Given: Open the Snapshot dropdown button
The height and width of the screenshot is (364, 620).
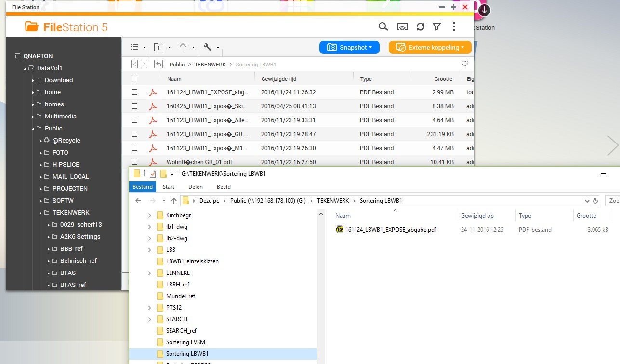Looking at the screenshot, I should click(x=349, y=47).
